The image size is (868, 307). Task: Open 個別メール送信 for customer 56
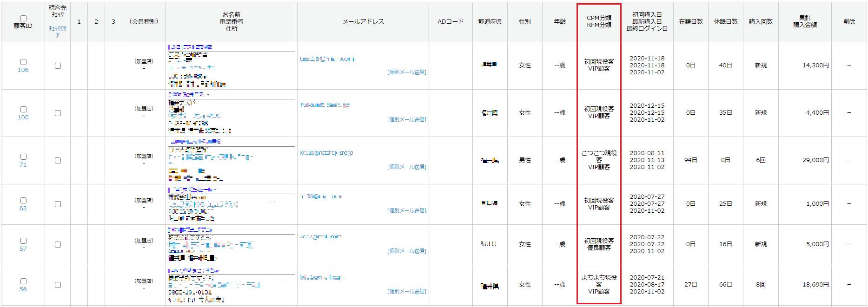[407, 291]
